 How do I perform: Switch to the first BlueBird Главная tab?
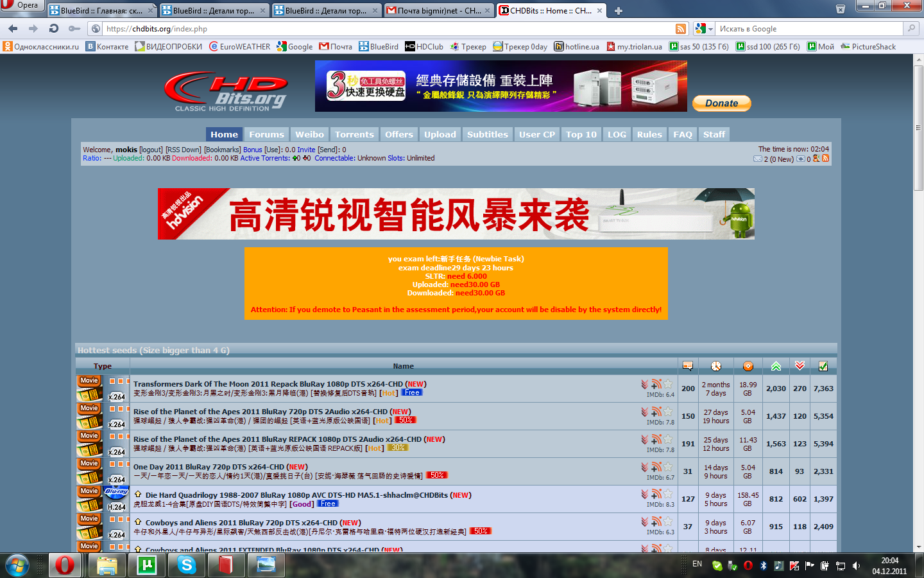[101, 10]
